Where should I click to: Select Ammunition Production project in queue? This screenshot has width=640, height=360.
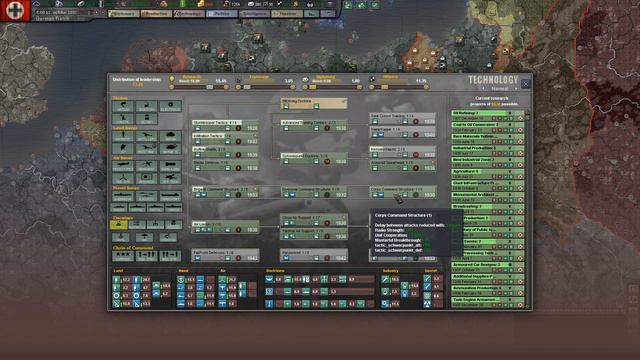(x=488, y=290)
